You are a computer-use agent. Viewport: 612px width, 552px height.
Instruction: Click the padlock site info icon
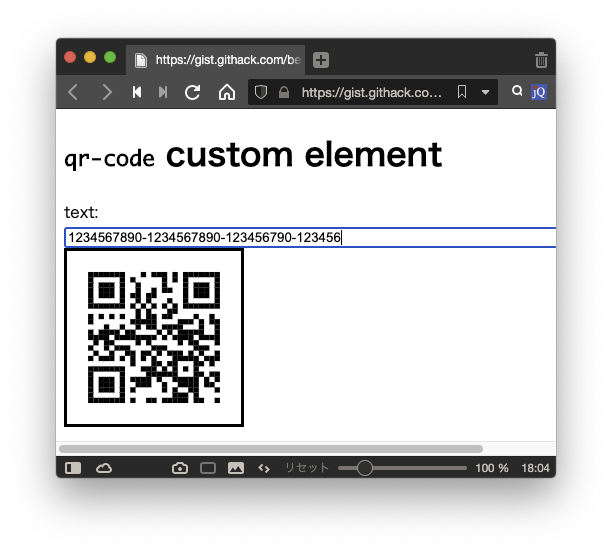click(x=284, y=92)
